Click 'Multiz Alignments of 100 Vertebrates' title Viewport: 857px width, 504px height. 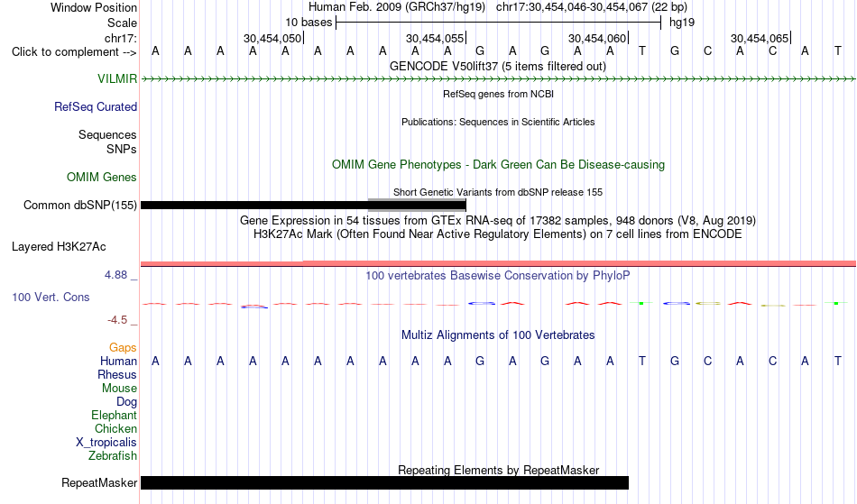point(498,334)
